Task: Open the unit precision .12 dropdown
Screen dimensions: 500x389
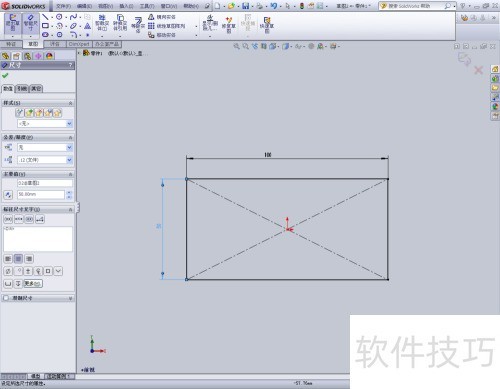Action: 45,160
